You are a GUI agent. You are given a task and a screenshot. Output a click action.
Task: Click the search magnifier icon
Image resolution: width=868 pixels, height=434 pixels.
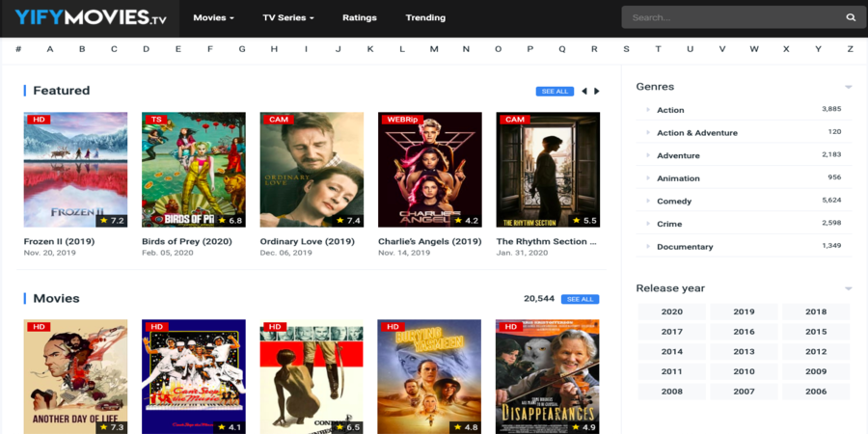(x=851, y=17)
